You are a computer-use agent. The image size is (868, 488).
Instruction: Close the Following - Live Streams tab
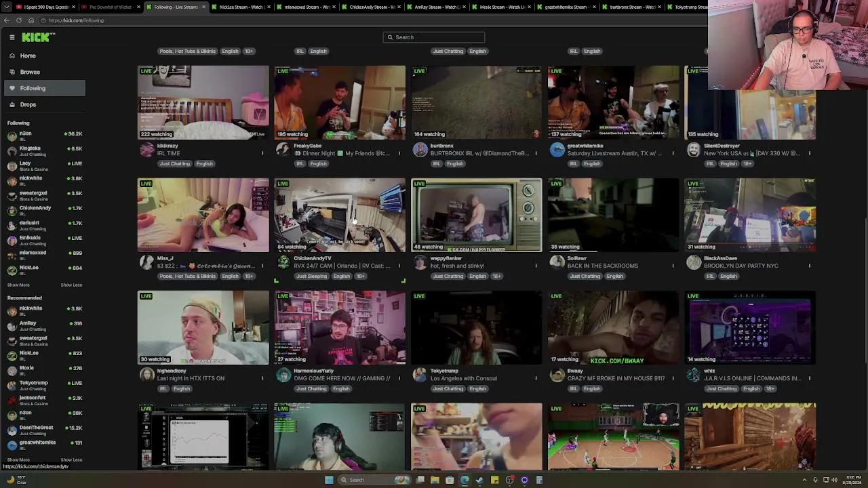(203, 7)
